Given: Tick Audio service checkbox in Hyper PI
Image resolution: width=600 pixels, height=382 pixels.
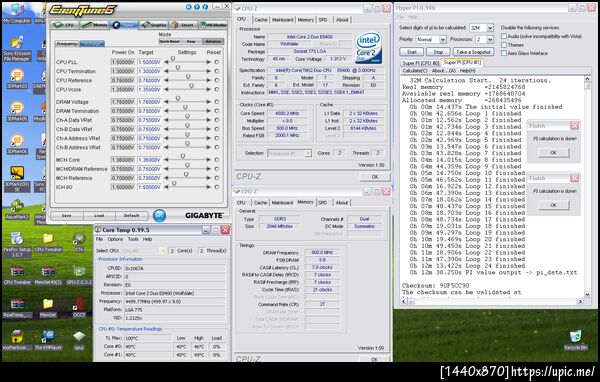Looking at the screenshot, I should pos(504,36).
